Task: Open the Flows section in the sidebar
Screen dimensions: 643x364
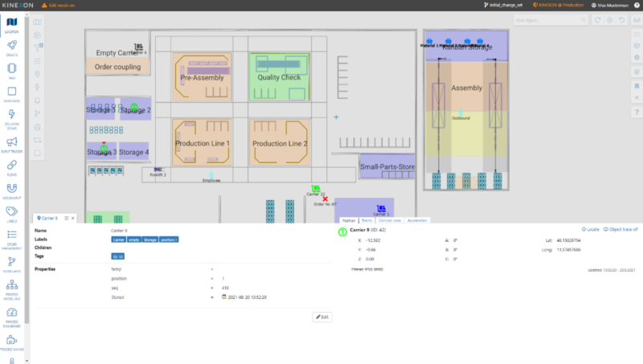Action: click(x=12, y=166)
